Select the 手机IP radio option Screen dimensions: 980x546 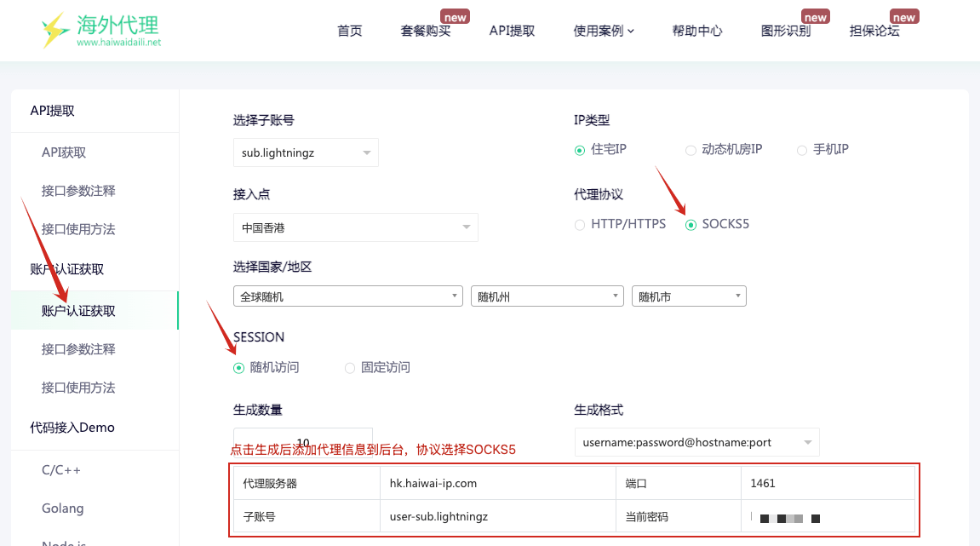[x=802, y=150]
